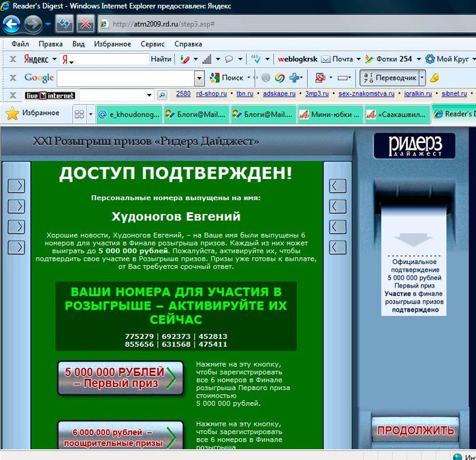The image size is (476, 460).
Task: Click the Google swirl colored icon
Action: 280,78
